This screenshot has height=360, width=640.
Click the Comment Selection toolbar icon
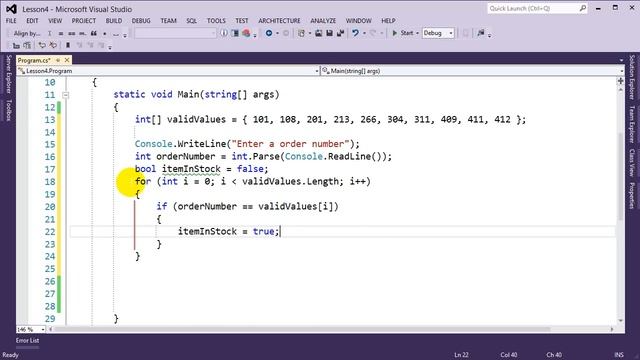point(42,45)
